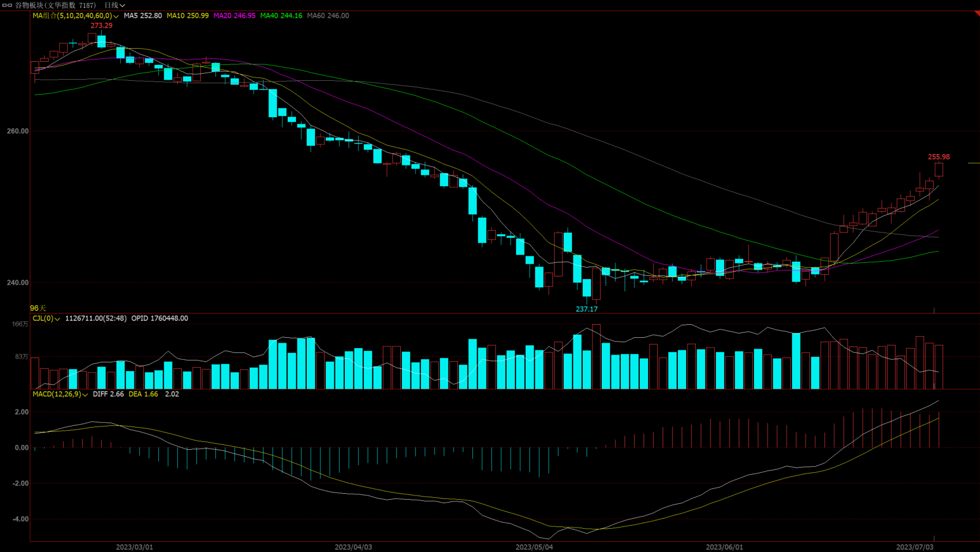The image size is (980, 552).
Task: Click the 83万 volume axis label
Action: coord(21,356)
